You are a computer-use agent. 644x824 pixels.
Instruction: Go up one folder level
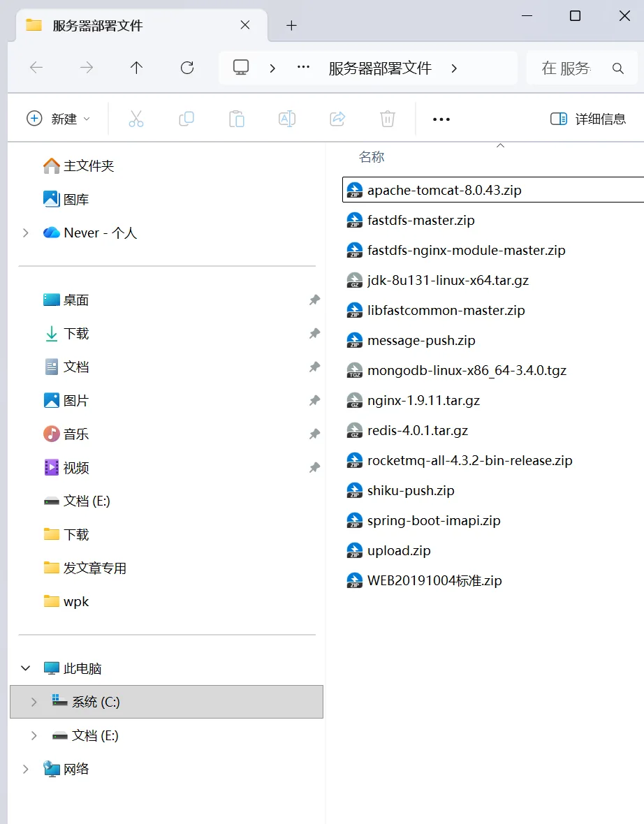pos(136,67)
